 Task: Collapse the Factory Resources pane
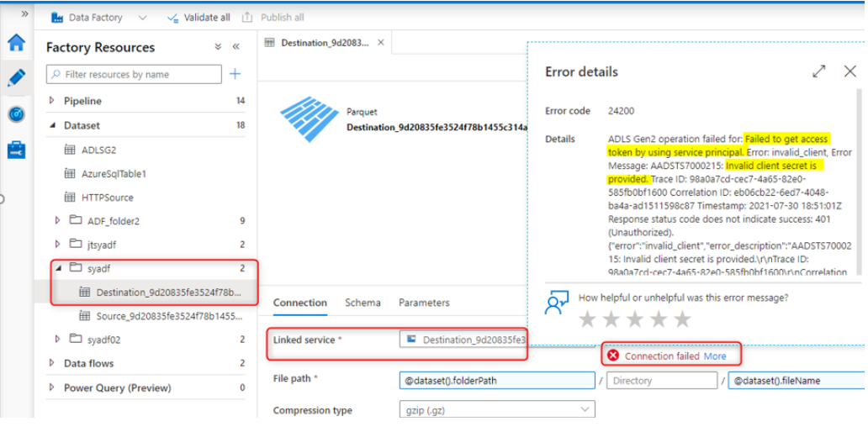coord(236,47)
